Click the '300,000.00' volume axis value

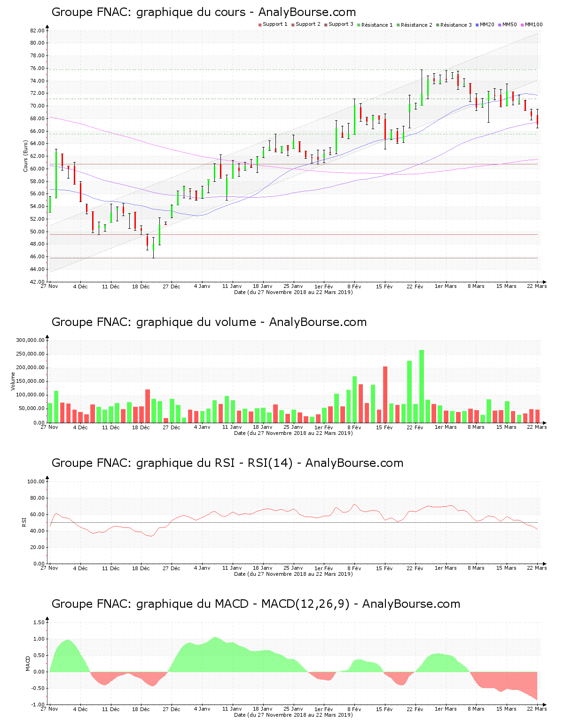pos(31,341)
